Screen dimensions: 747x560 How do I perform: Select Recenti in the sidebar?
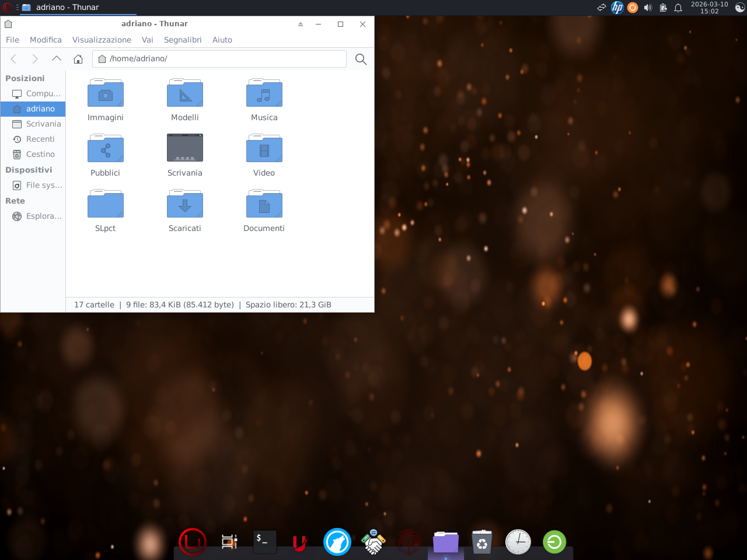point(40,139)
